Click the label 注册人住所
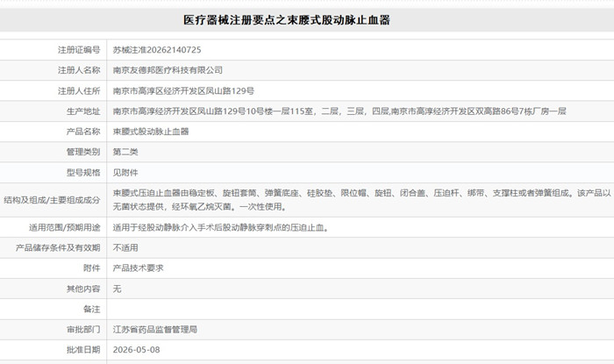 (79, 91)
